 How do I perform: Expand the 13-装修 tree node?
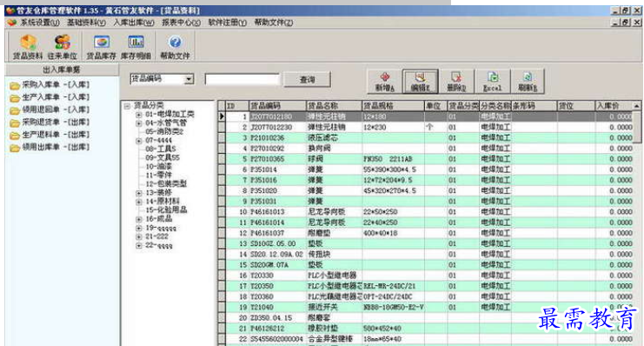139,193
